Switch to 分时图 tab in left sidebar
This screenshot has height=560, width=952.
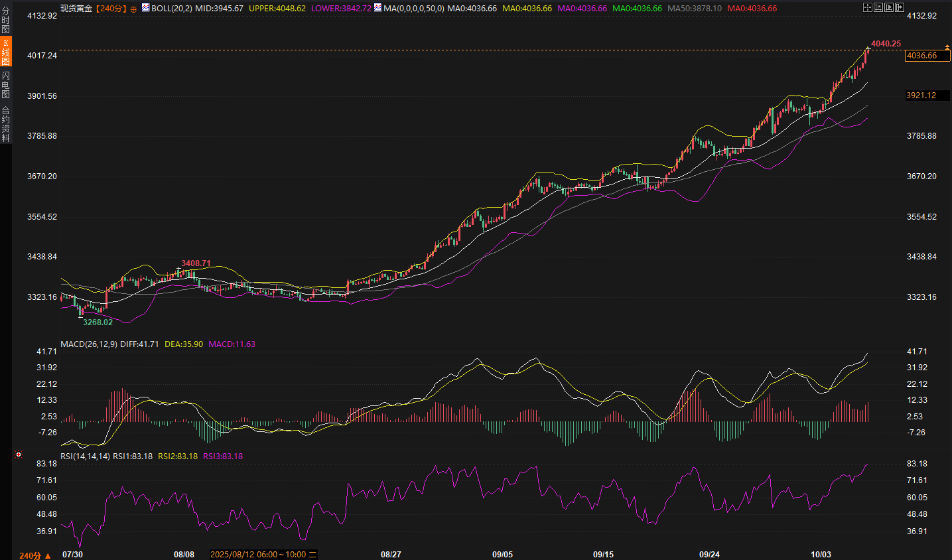pyautogui.click(x=5, y=20)
